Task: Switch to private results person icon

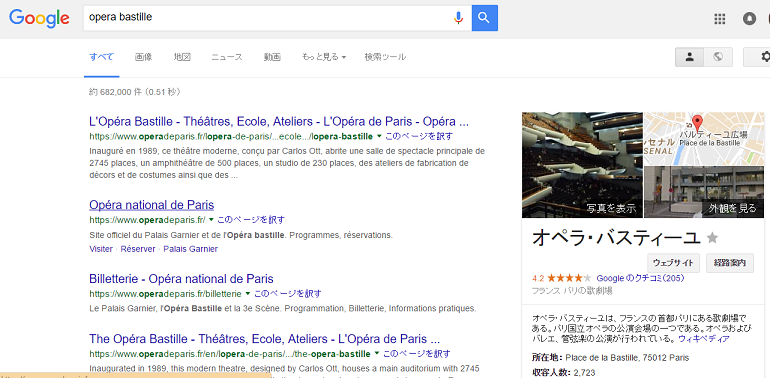Action: (x=689, y=57)
